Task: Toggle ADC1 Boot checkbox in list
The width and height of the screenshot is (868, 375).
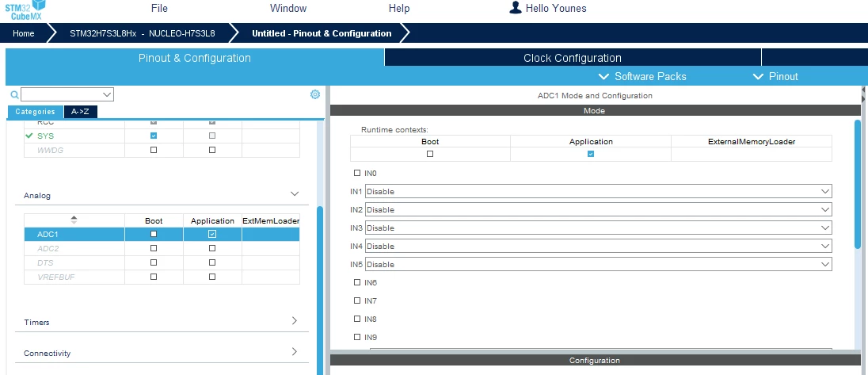Action: click(x=154, y=235)
